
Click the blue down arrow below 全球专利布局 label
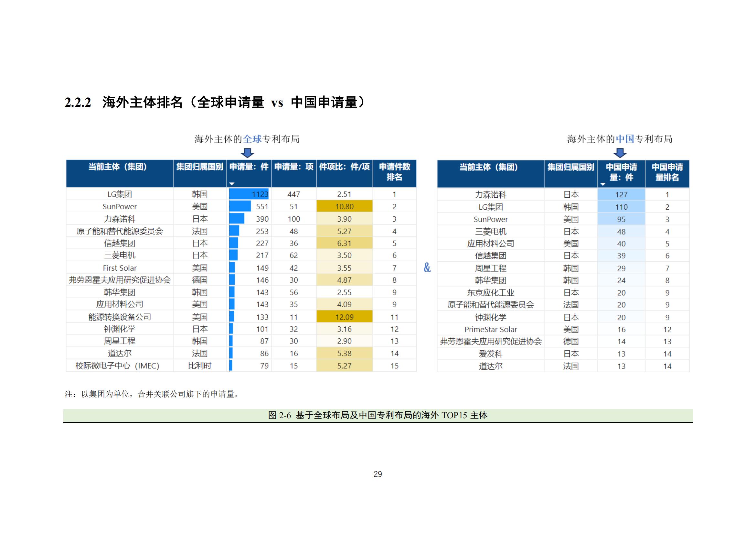247,153
